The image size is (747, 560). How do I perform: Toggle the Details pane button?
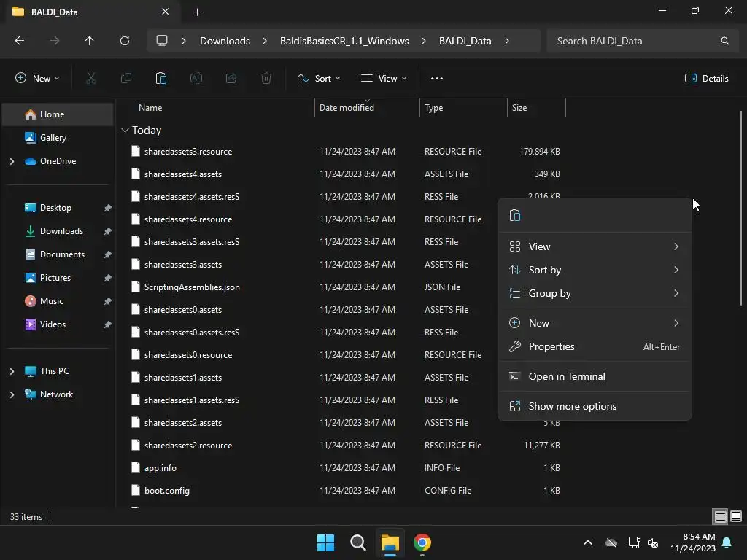706,79
